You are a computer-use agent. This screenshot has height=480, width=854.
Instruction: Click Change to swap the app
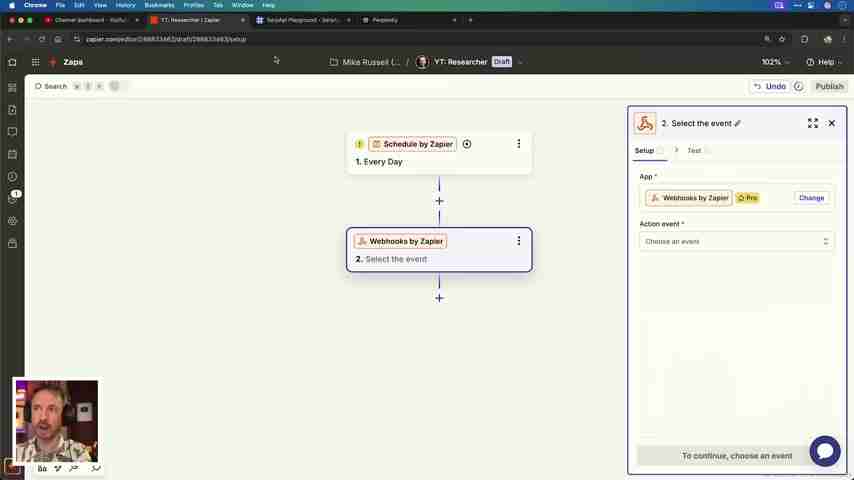pos(812,198)
